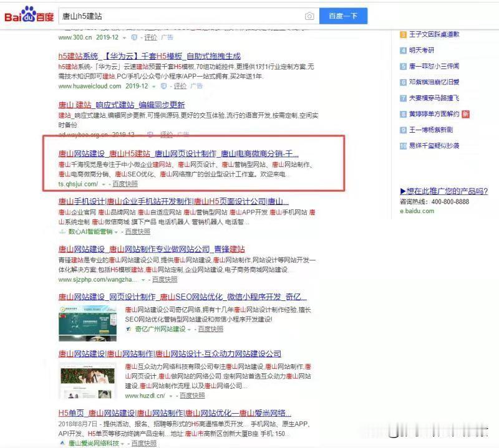
Task: Click the www.sjzphp.com/wangzha URL text
Action: pyautogui.click(x=98, y=279)
